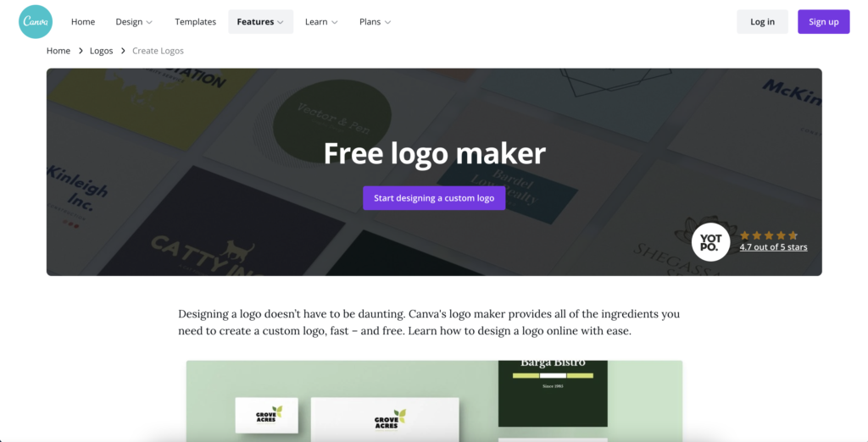The height and width of the screenshot is (442, 868).
Task: Go to Home in top navigation
Action: pos(83,21)
